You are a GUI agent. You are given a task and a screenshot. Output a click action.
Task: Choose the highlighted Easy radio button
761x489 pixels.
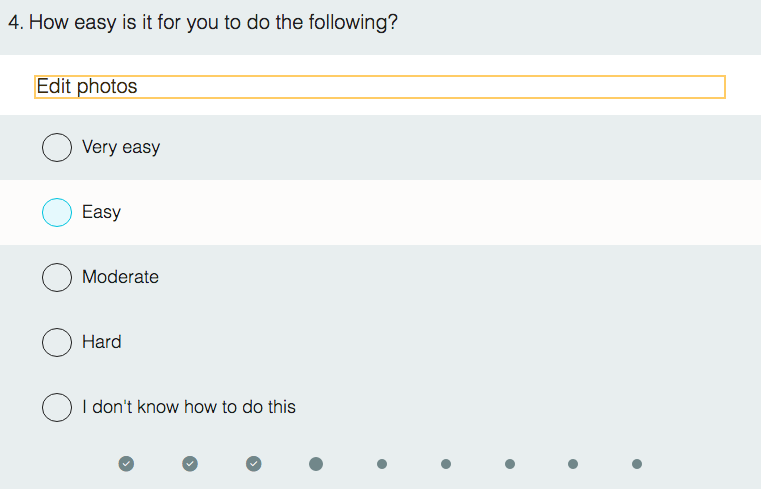click(57, 212)
